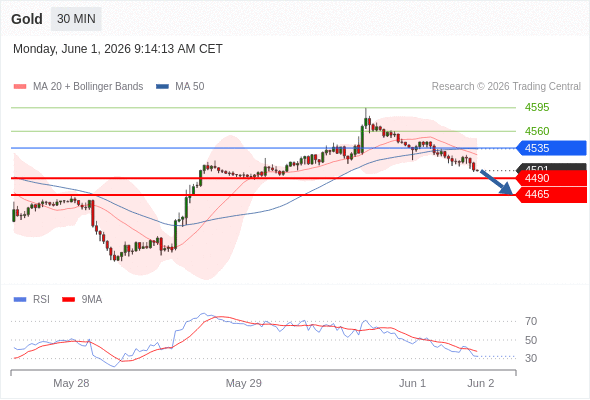Click the RSI 70 level label
590x400 pixels.
click(x=531, y=321)
